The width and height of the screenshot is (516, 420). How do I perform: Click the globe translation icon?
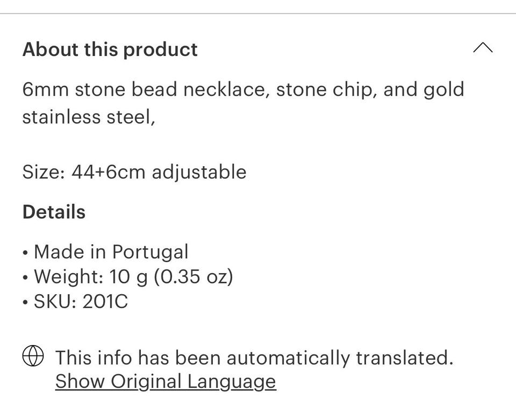(33, 357)
